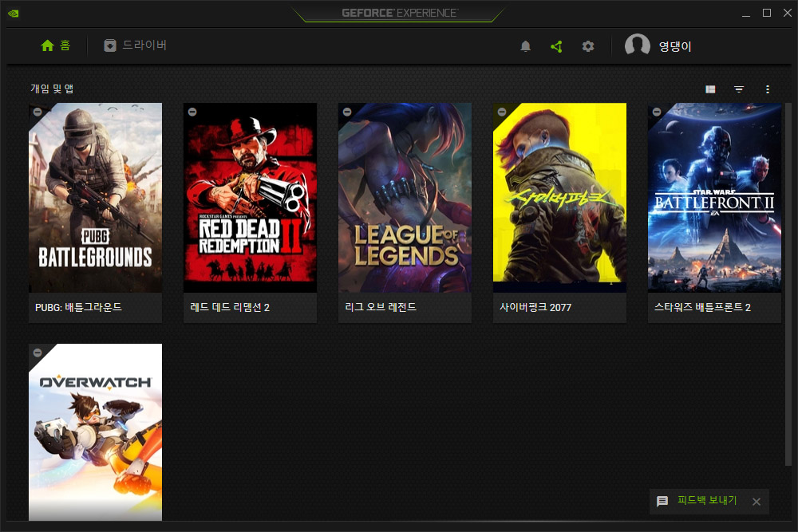
Task: Click the title 스타워즈 배틀프론트 2
Action: pos(702,307)
